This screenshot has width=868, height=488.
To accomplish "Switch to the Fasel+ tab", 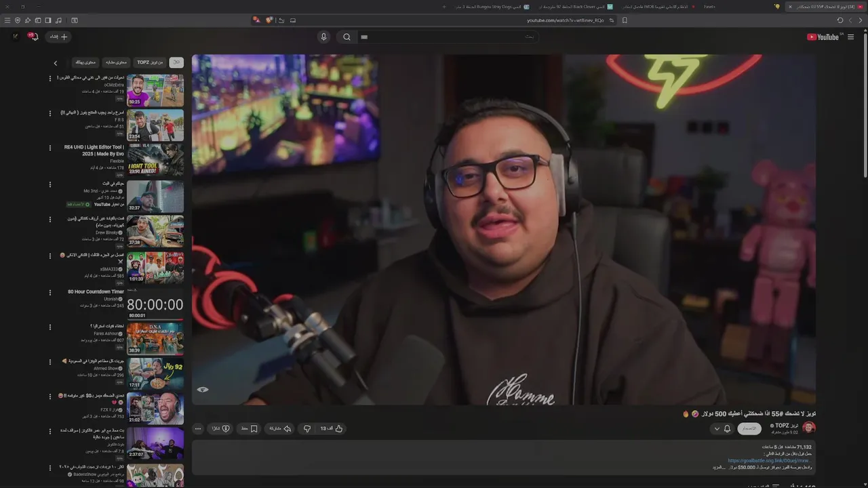I will pyautogui.click(x=709, y=7).
